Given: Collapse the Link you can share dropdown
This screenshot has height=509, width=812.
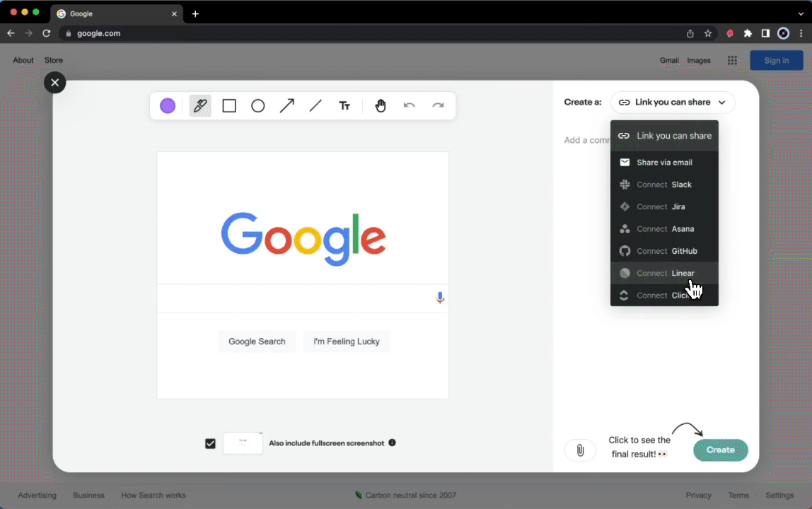Looking at the screenshot, I should 673,103.
